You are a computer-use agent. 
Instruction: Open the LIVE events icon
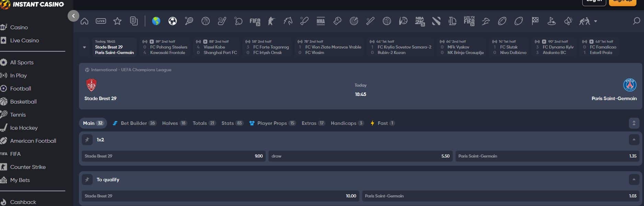tap(101, 21)
